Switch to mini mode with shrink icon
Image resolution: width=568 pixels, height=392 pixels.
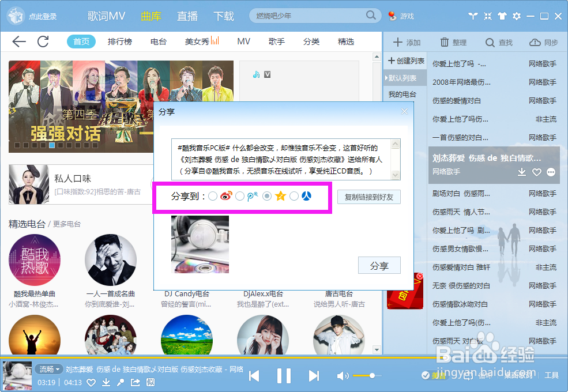(x=488, y=16)
